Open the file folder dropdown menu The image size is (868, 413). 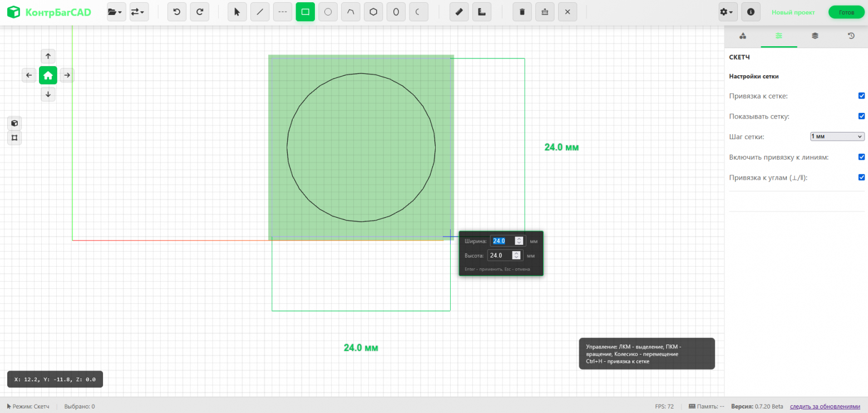[116, 12]
